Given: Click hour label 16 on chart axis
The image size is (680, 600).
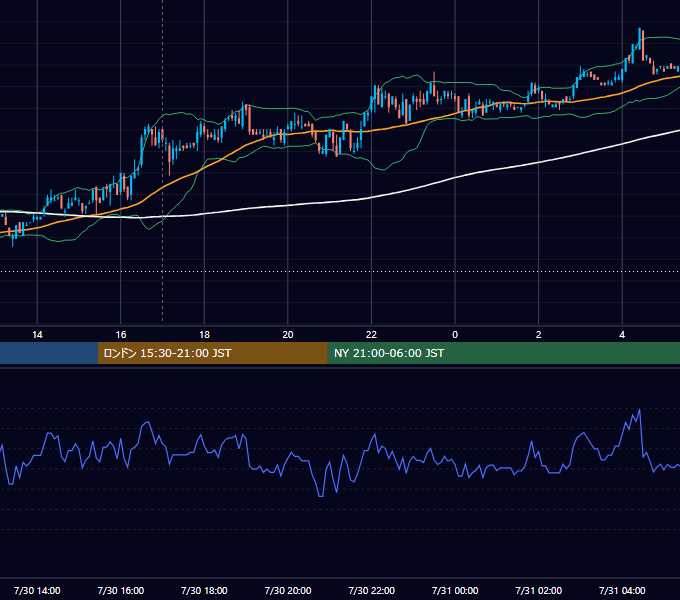Looking at the screenshot, I should tap(121, 335).
